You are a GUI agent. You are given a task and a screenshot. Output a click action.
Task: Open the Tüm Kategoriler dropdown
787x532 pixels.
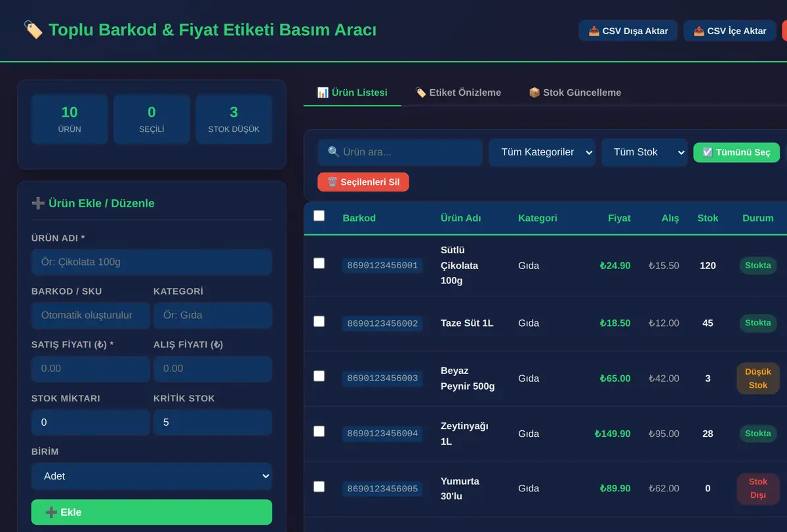pyautogui.click(x=542, y=152)
